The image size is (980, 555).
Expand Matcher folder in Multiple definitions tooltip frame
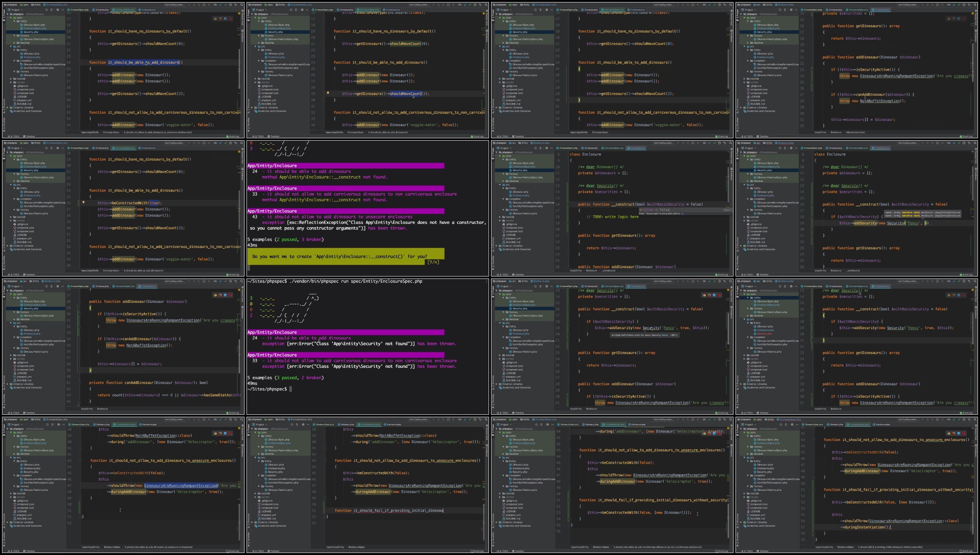tap(503, 319)
